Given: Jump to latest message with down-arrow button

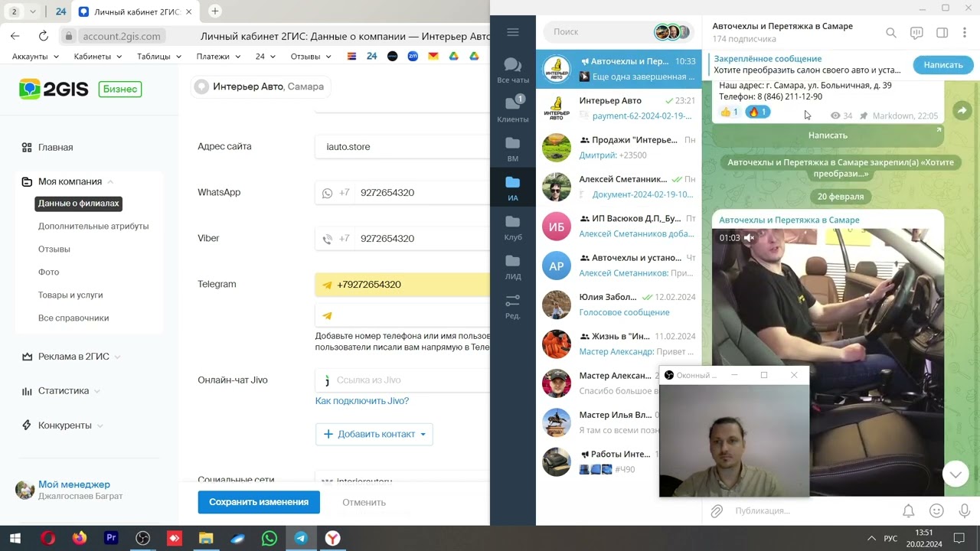Looking at the screenshot, I should tap(955, 474).
